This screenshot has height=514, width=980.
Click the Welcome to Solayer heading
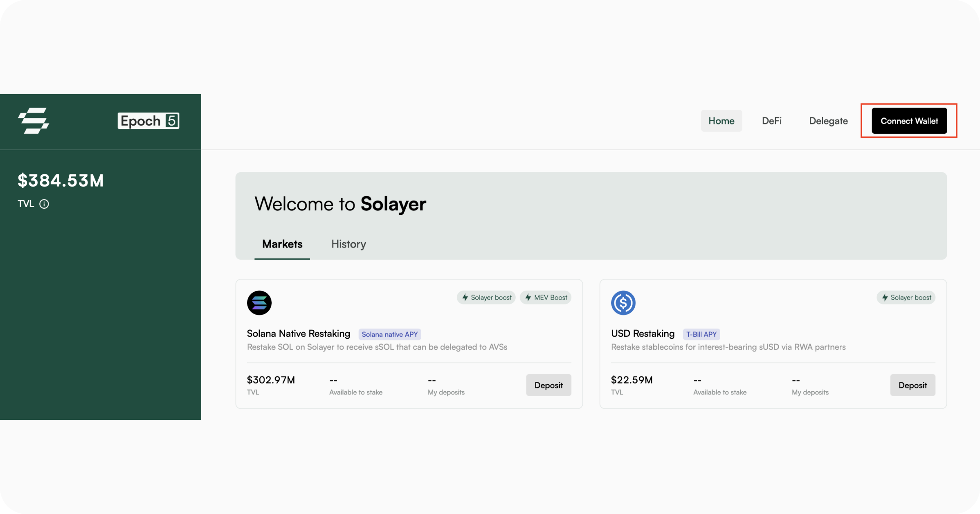340,204
